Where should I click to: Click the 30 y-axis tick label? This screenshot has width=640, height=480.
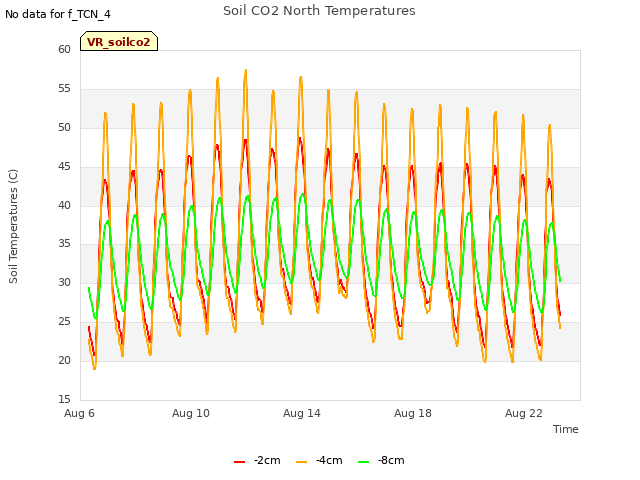pyautogui.click(x=64, y=282)
